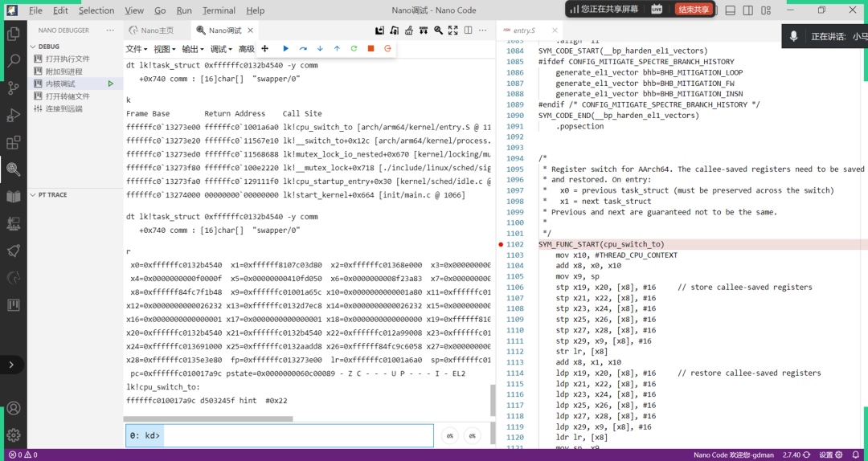Open the Extensions view in activity bar

[x=14, y=143]
